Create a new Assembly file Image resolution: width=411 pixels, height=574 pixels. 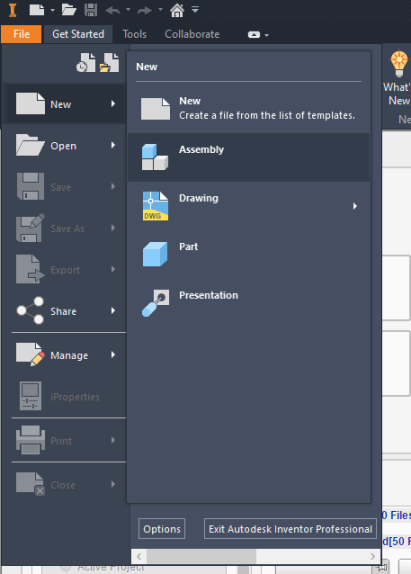click(249, 157)
